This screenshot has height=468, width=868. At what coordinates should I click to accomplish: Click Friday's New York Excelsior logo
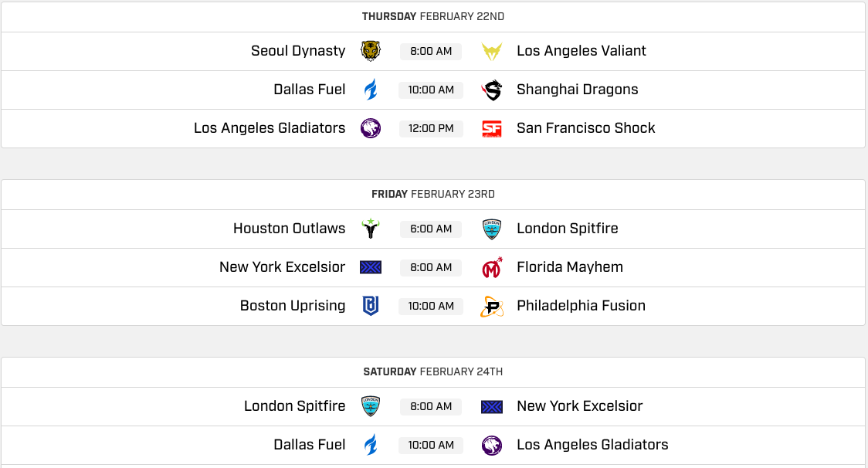tap(371, 267)
